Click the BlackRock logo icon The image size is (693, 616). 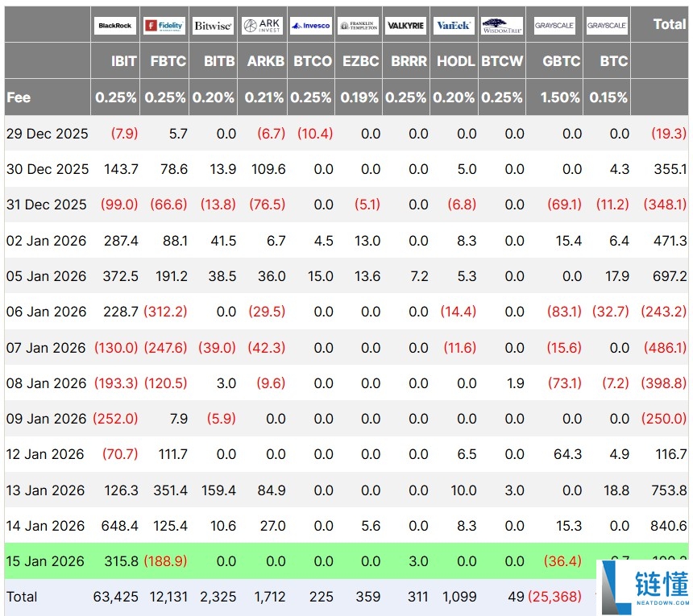coord(115,26)
